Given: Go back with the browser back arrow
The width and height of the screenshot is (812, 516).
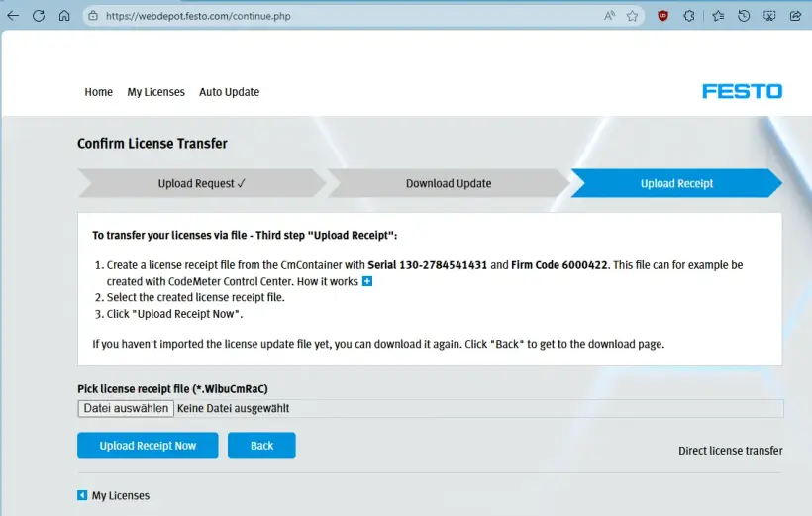Looking at the screenshot, I should coord(13,16).
